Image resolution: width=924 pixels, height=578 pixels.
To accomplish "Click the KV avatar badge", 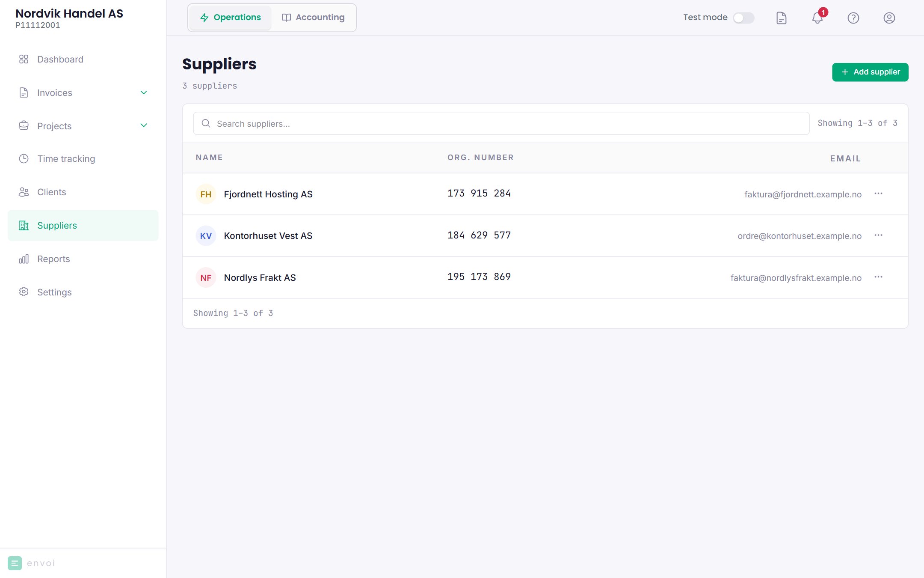I will (206, 236).
